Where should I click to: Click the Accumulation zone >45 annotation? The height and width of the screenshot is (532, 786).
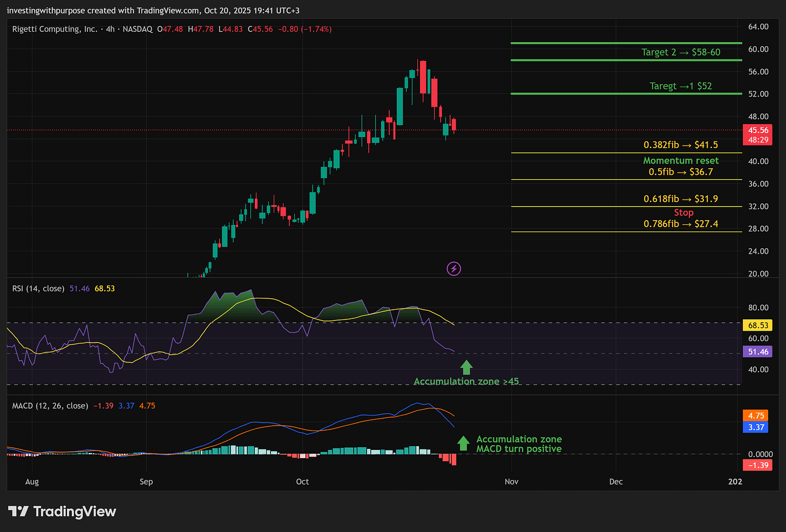click(466, 381)
